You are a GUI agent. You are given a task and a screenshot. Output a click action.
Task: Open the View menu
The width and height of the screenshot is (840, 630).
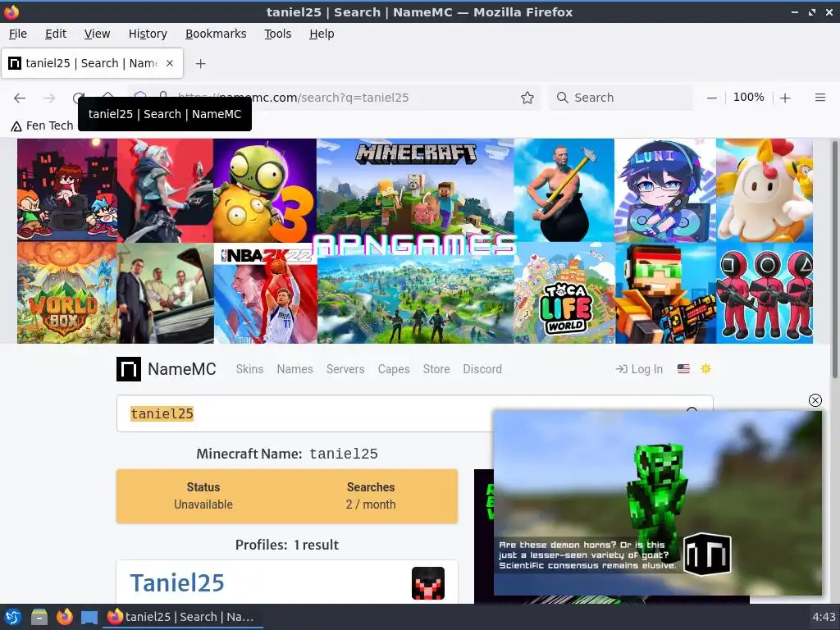pyautogui.click(x=97, y=34)
